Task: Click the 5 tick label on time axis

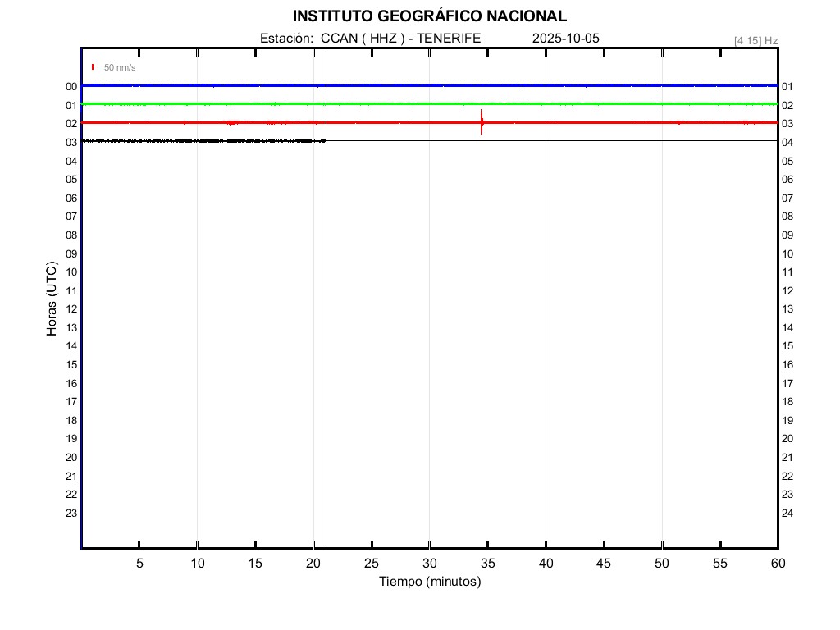Action: pyautogui.click(x=139, y=564)
